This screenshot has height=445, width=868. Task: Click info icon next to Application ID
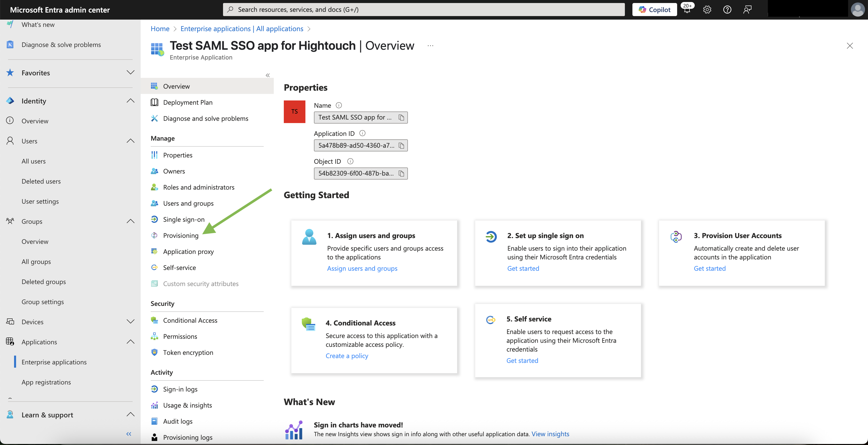(362, 133)
